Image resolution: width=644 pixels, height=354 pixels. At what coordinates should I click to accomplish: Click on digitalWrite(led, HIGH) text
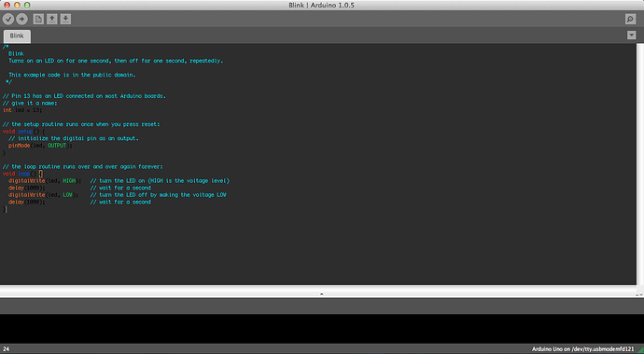(x=45, y=181)
